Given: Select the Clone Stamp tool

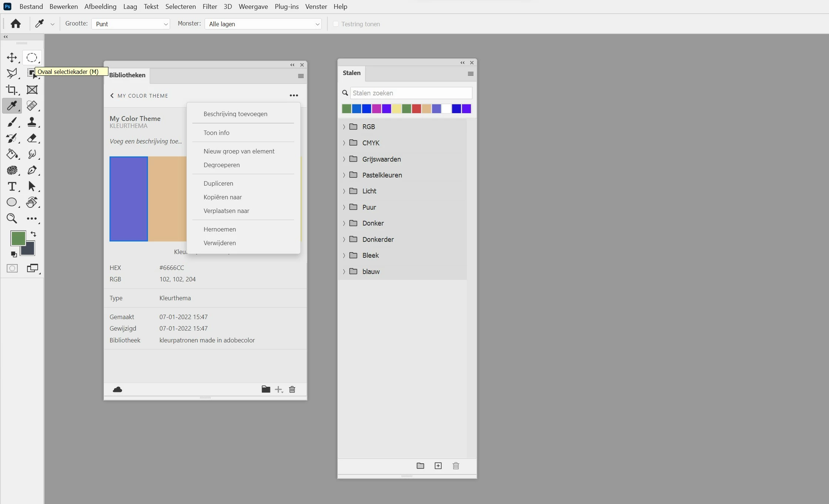Looking at the screenshot, I should [x=32, y=122].
